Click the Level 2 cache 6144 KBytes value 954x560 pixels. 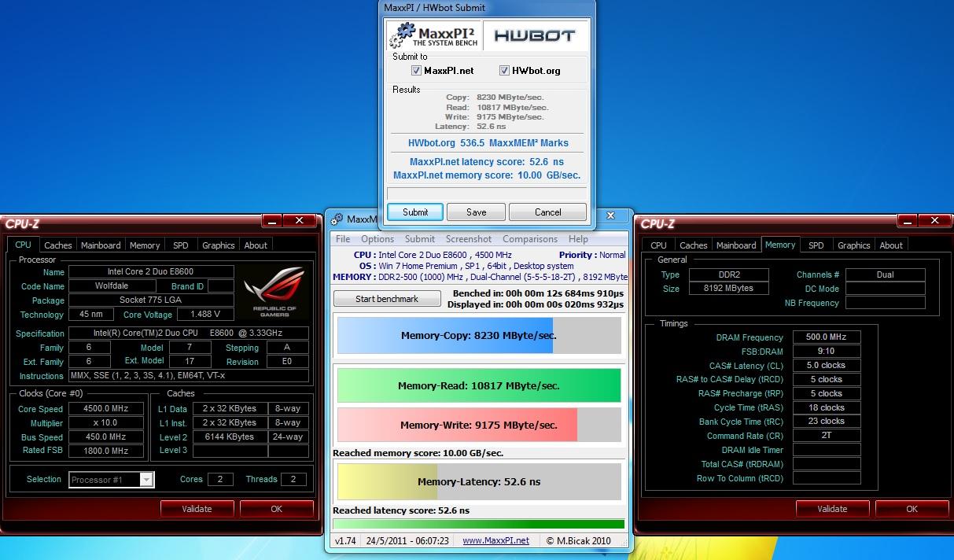[x=230, y=437]
